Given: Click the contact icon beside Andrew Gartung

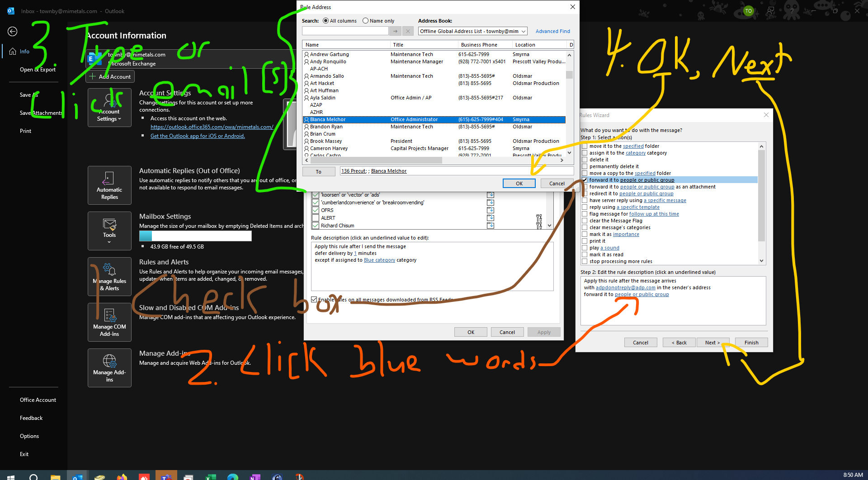Looking at the screenshot, I should [307, 54].
